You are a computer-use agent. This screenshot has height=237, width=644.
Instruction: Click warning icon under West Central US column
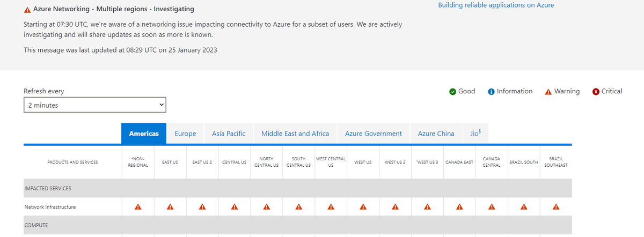331,207
